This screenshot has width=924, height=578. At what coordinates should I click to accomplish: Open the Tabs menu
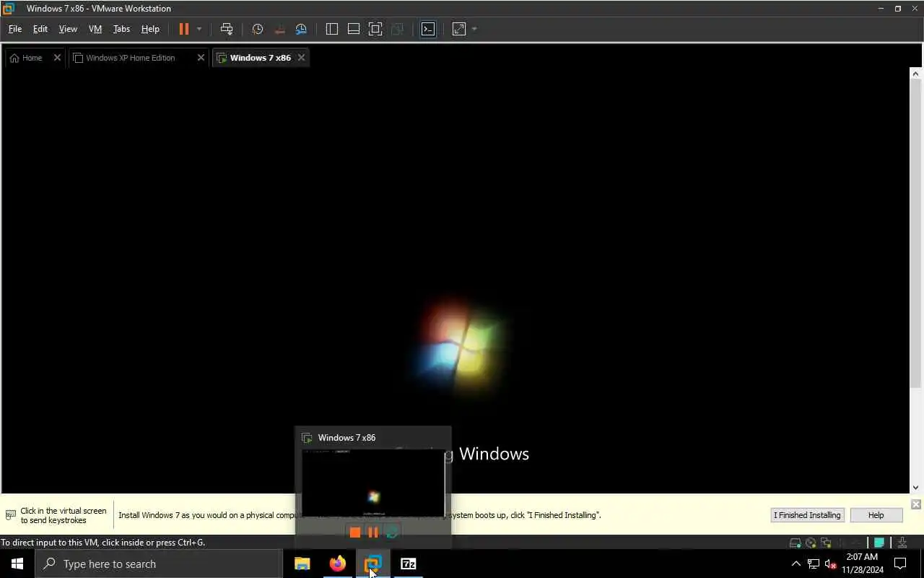coord(121,29)
